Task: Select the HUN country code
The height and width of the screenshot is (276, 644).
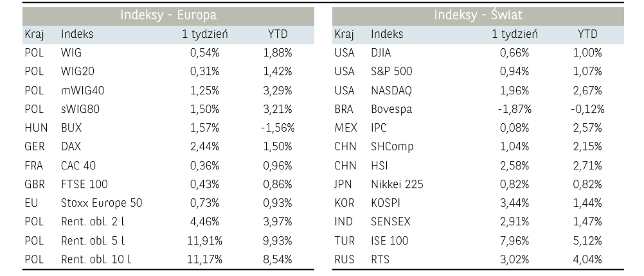Action: pyautogui.click(x=36, y=128)
